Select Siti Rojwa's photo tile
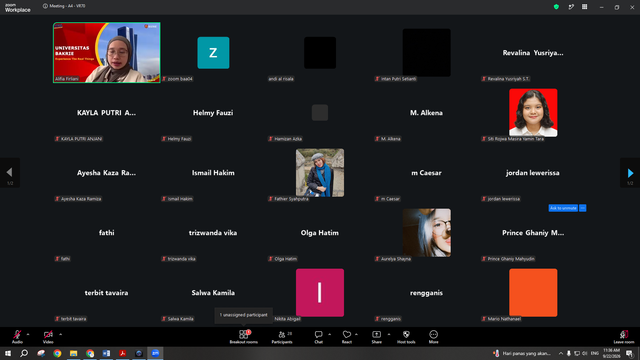The width and height of the screenshot is (640, 360). point(533,113)
